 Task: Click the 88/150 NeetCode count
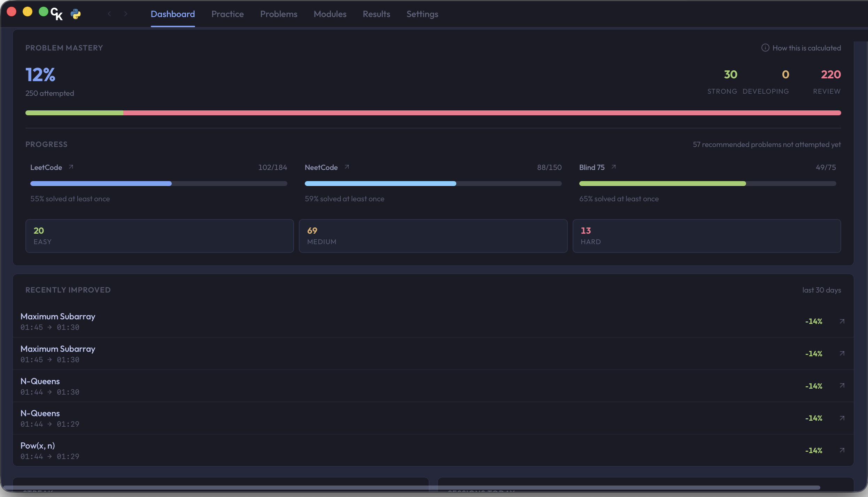(x=549, y=168)
